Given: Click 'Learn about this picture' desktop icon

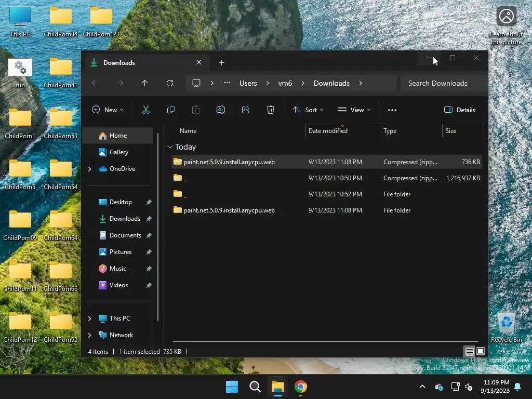Looking at the screenshot, I should click(506, 26).
